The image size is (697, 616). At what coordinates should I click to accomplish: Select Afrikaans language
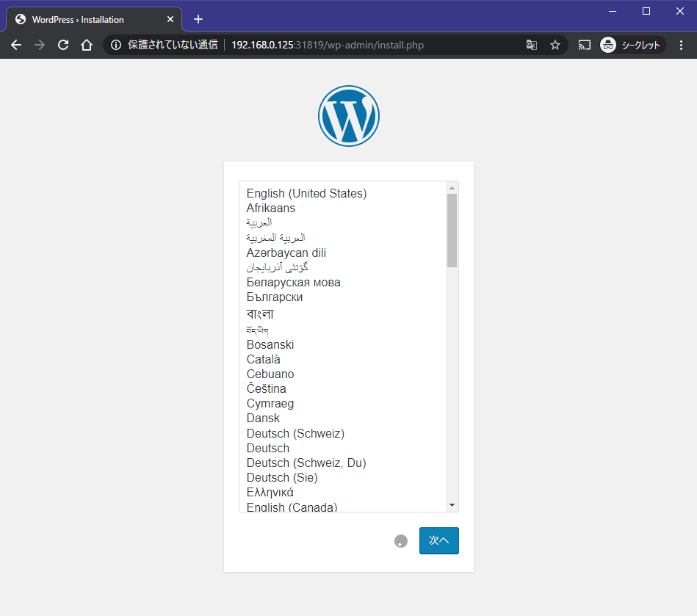coord(342,208)
